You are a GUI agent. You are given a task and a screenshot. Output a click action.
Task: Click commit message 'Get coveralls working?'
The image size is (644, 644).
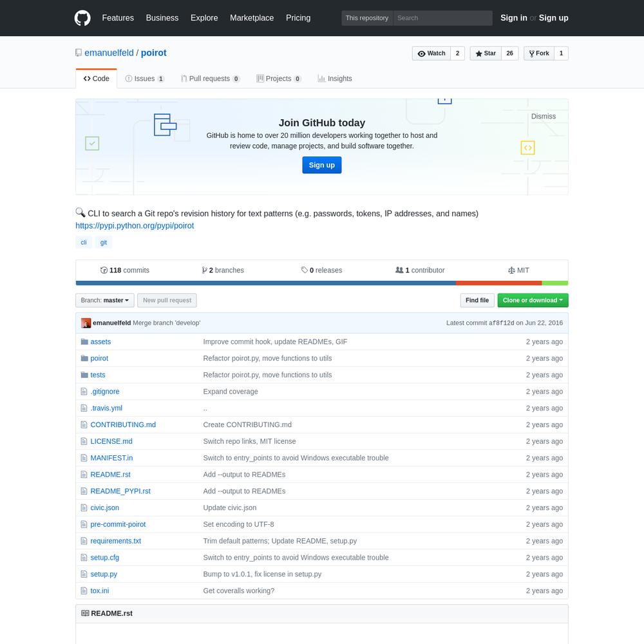pyautogui.click(x=239, y=591)
